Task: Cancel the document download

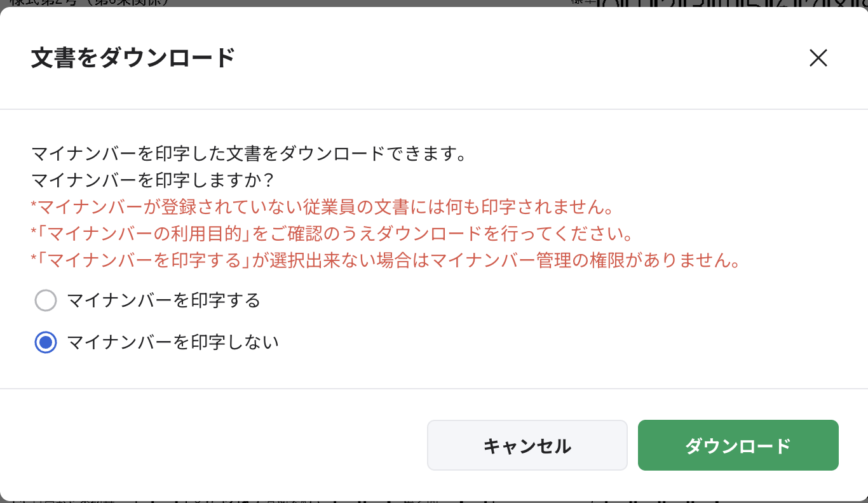Action: [527, 445]
